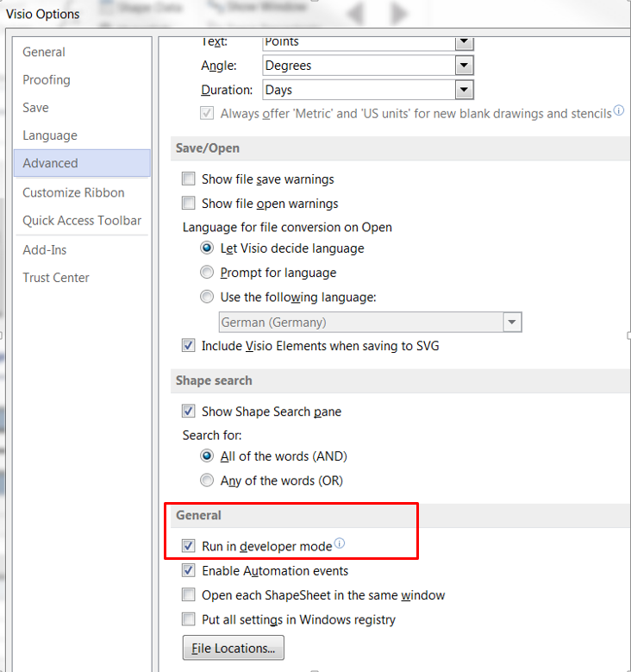Image resolution: width=631 pixels, height=672 pixels.
Task: Click info icon beside Metric and US units option
Action: pos(619,110)
